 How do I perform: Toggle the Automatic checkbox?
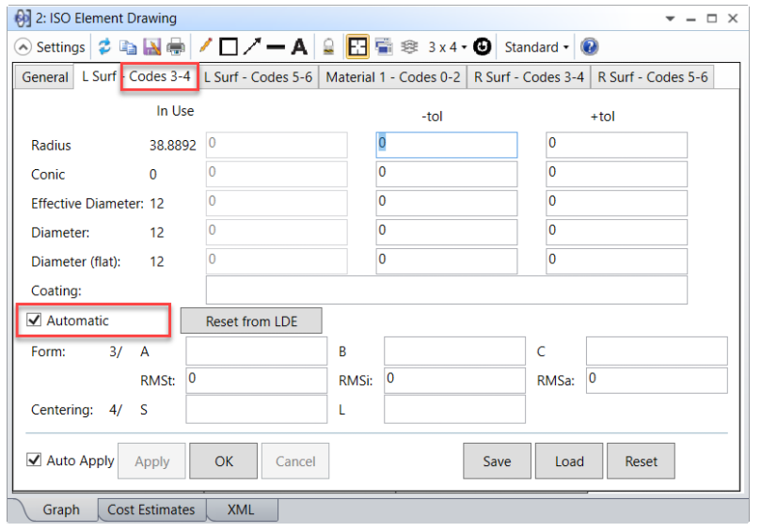click(x=34, y=320)
